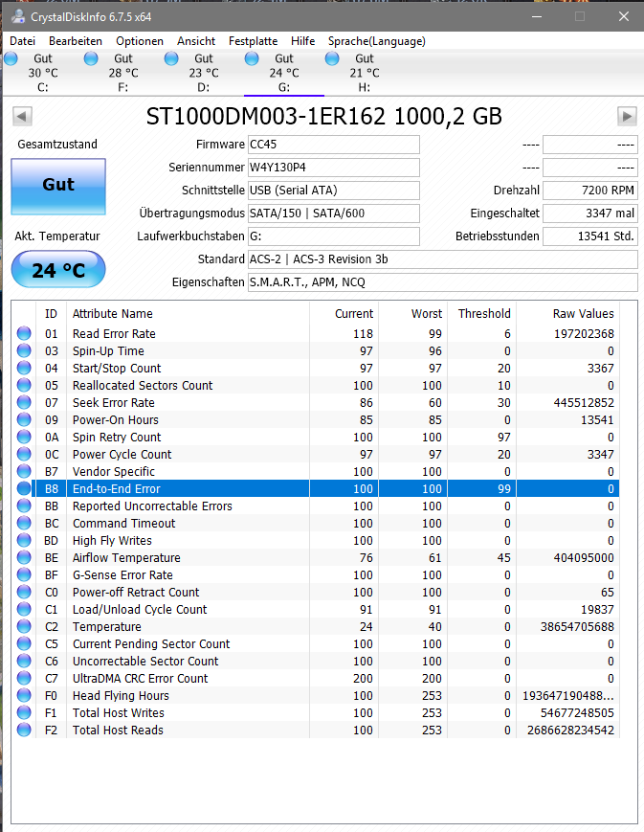Click status orb for Spin-Up Time
This screenshot has width=644, height=832.
[24, 350]
